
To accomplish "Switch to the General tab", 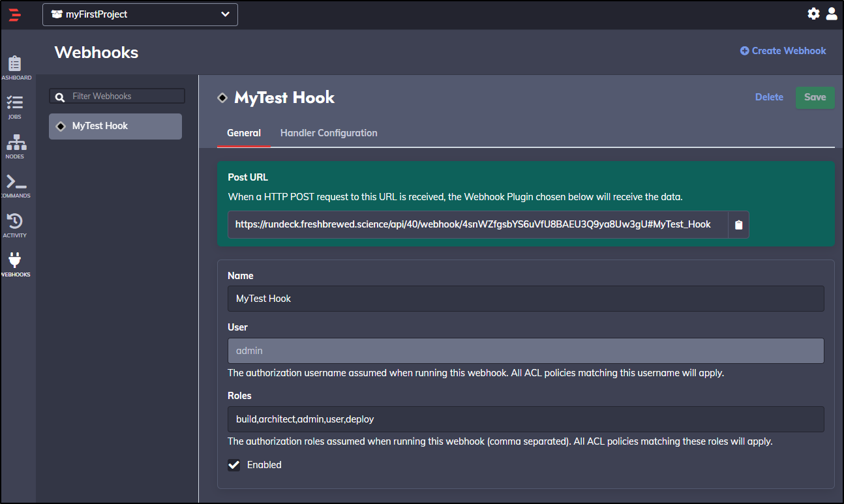I will tap(244, 133).
